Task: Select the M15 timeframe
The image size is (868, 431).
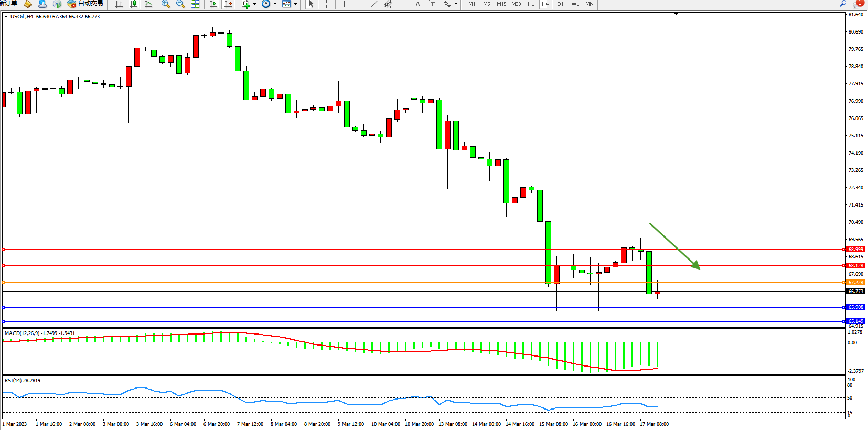Action: 501,4
